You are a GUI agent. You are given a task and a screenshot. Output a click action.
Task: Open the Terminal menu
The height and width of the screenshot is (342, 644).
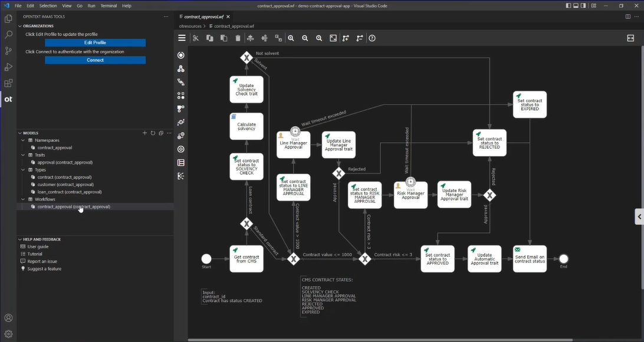pos(109,6)
